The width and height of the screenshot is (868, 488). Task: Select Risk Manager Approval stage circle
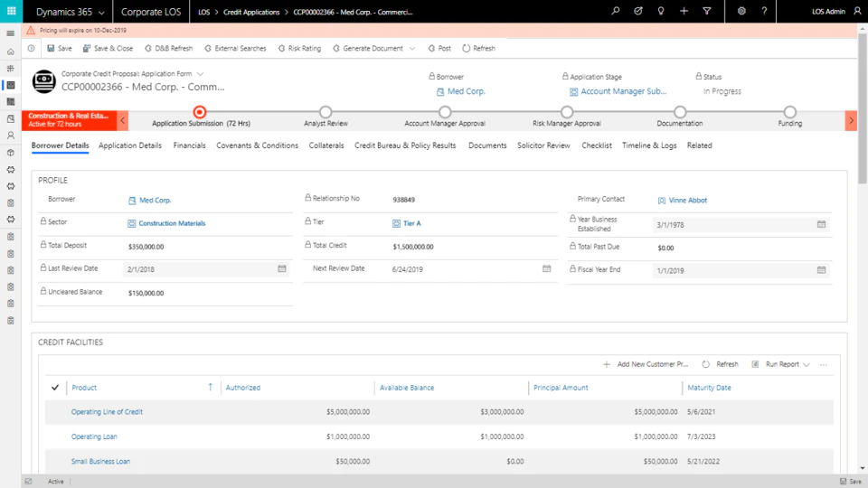(x=566, y=112)
